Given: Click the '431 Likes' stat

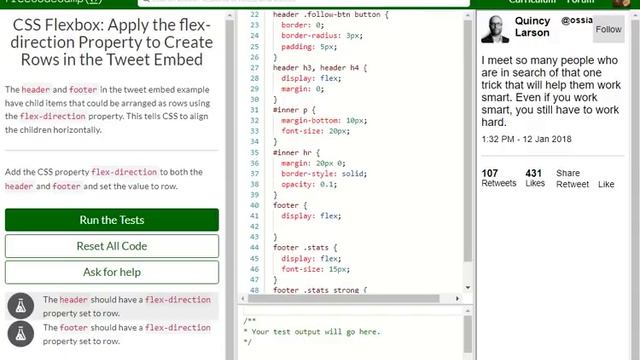Looking at the screenshot, I should pos(535,178).
